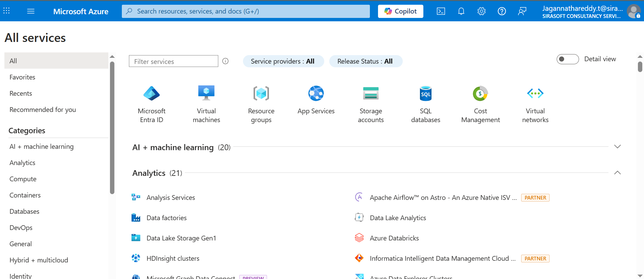Open the feedback icon in the header
The image size is (644, 279).
(522, 11)
